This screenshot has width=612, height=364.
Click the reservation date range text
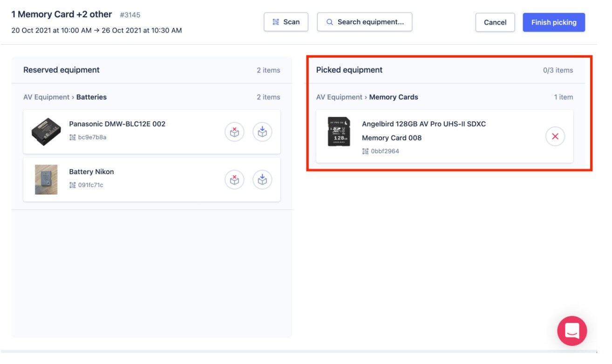point(96,30)
